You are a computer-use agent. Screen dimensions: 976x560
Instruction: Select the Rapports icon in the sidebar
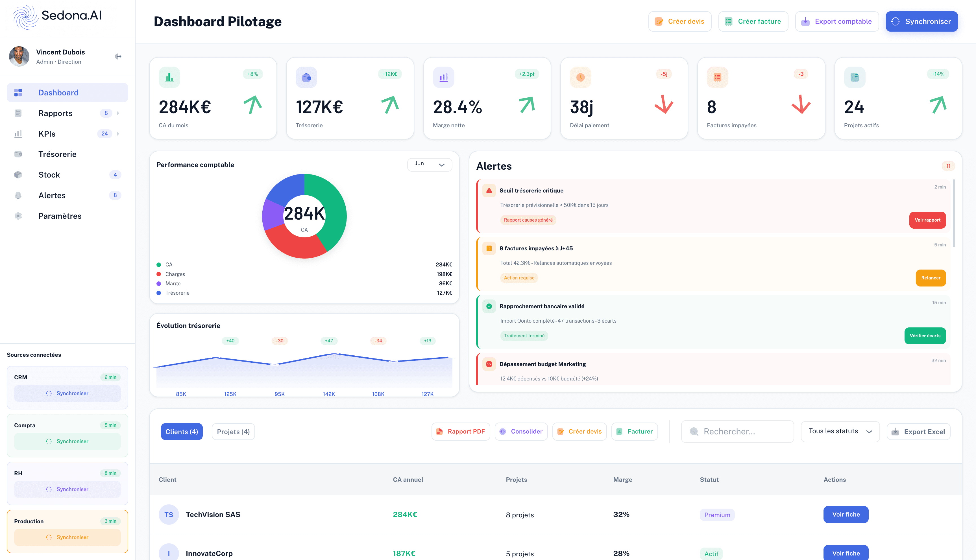pyautogui.click(x=18, y=113)
